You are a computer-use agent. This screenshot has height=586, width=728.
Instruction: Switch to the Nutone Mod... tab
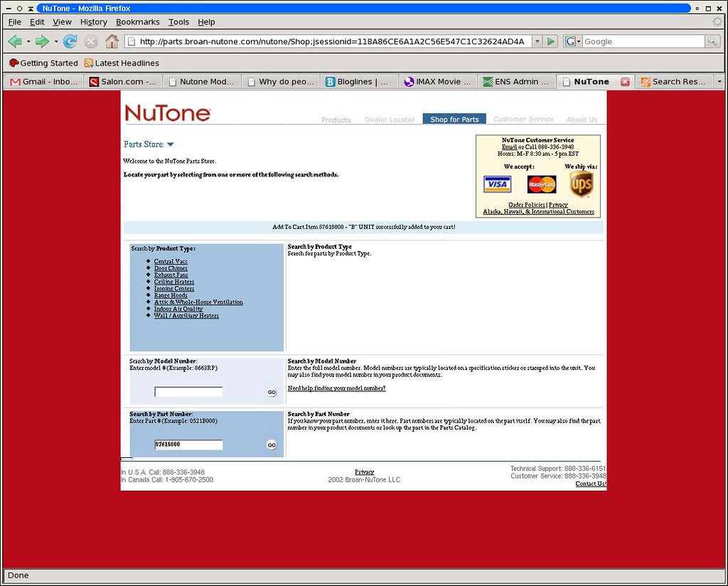[201, 82]
